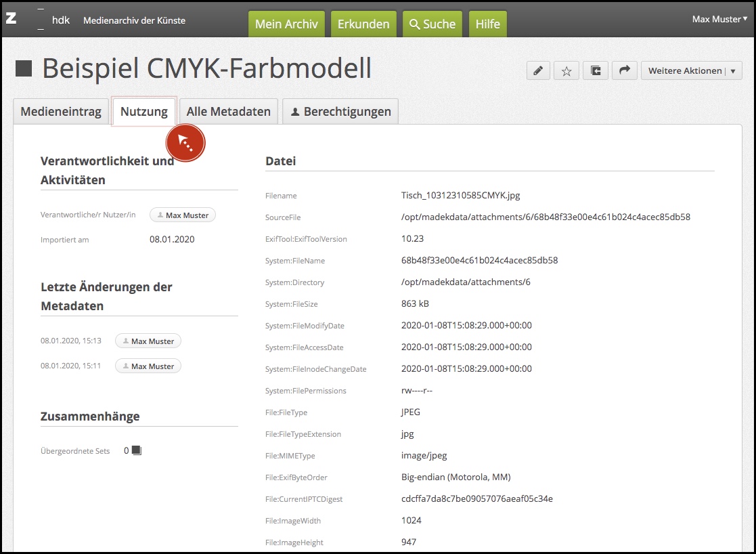Open the Weitere Aktionen dropdown

(691, 70)
